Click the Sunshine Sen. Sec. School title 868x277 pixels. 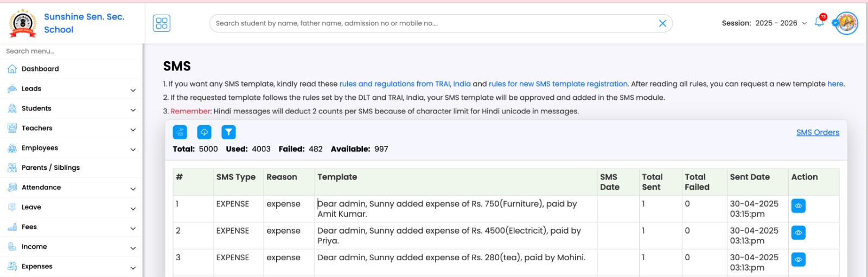(x=84, y=23)
